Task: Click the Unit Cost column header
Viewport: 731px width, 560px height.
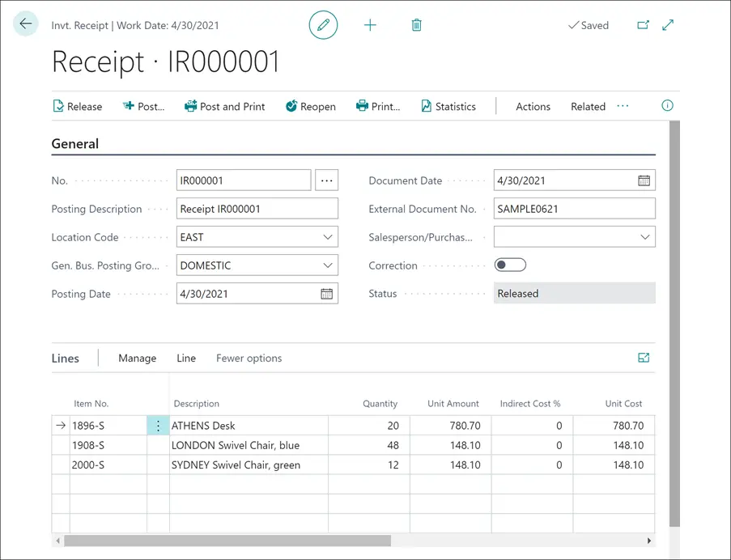Action: point(623,404)
